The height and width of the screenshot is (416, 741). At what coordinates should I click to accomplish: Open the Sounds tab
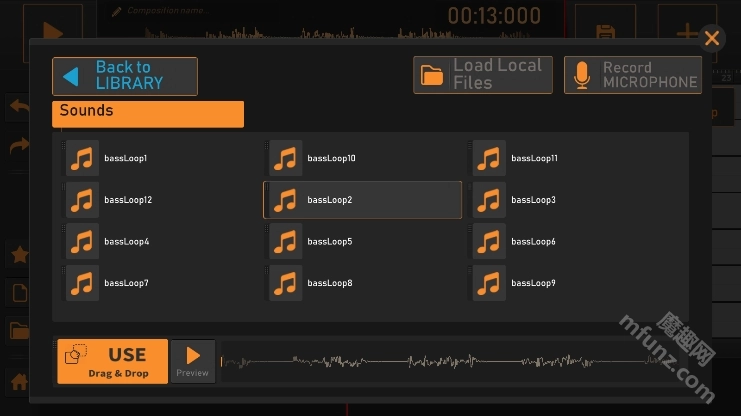coord(147,113)
